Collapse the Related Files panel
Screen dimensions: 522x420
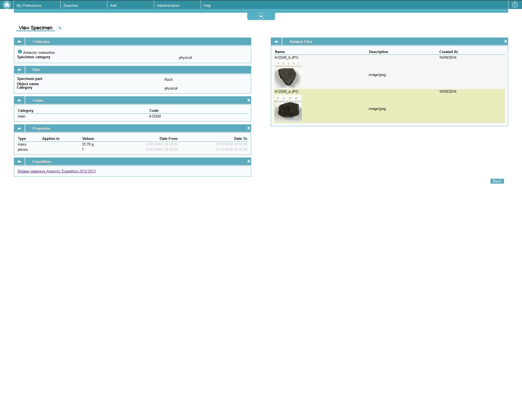pyautogui.click(x=276, y=42)
